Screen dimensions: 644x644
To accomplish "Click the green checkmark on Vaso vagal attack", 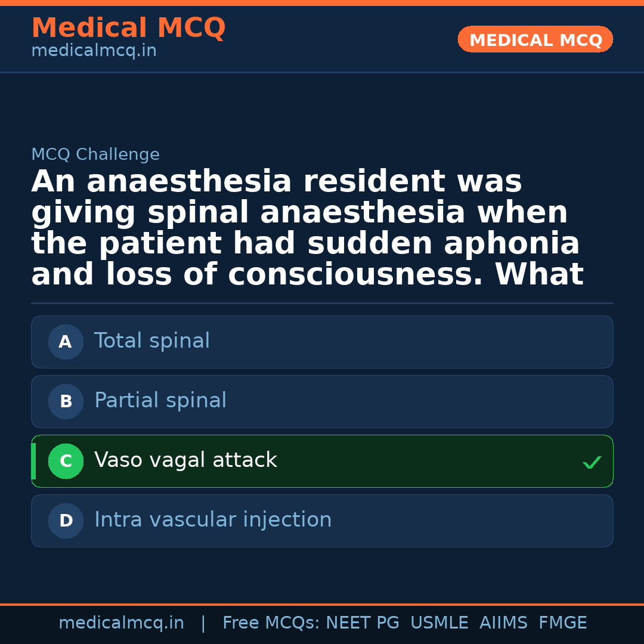I will click(x=592, y=462).
